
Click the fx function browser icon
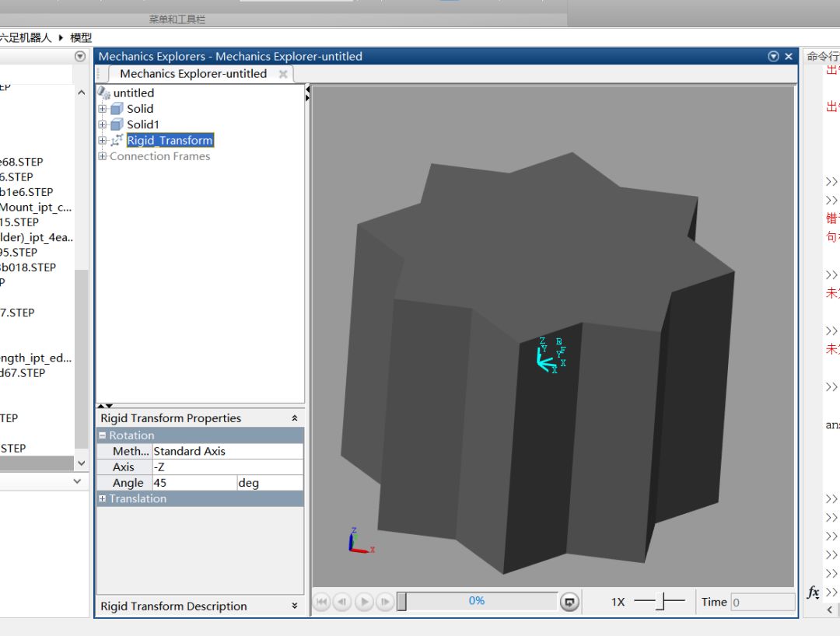pos(813,592)
